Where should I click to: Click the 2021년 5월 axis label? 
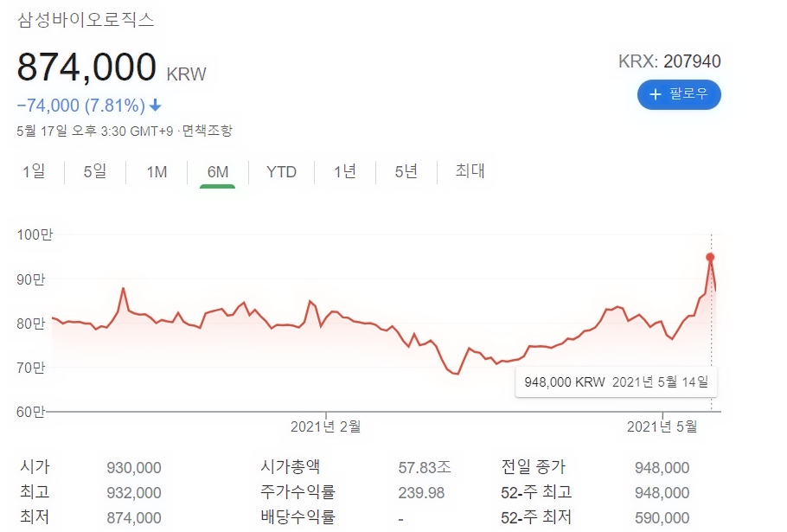662,426
